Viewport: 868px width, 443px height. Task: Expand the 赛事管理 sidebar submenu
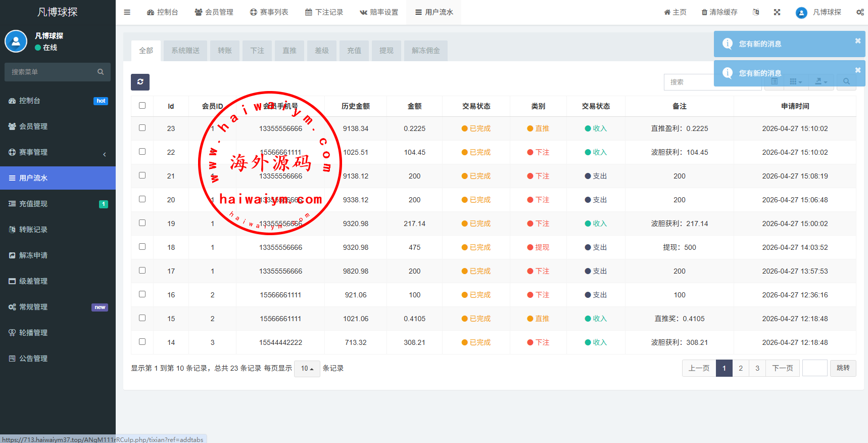point(58,152)
